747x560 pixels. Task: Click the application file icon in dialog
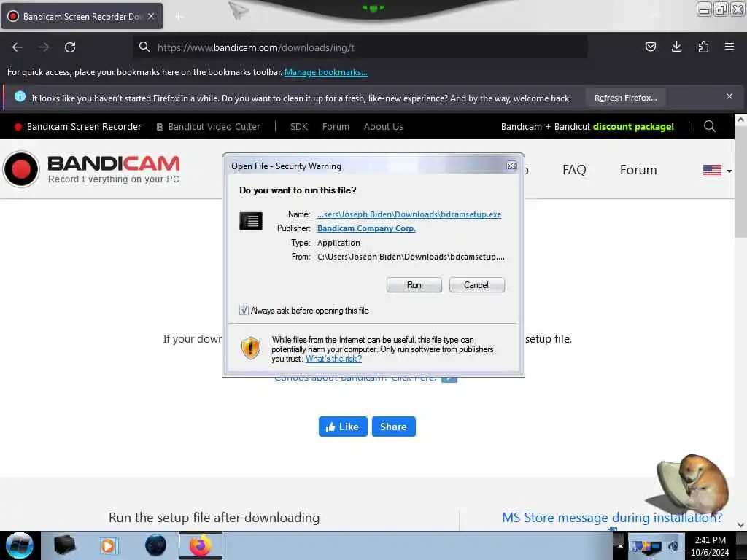pyautogui.click(x=251, y=221)
